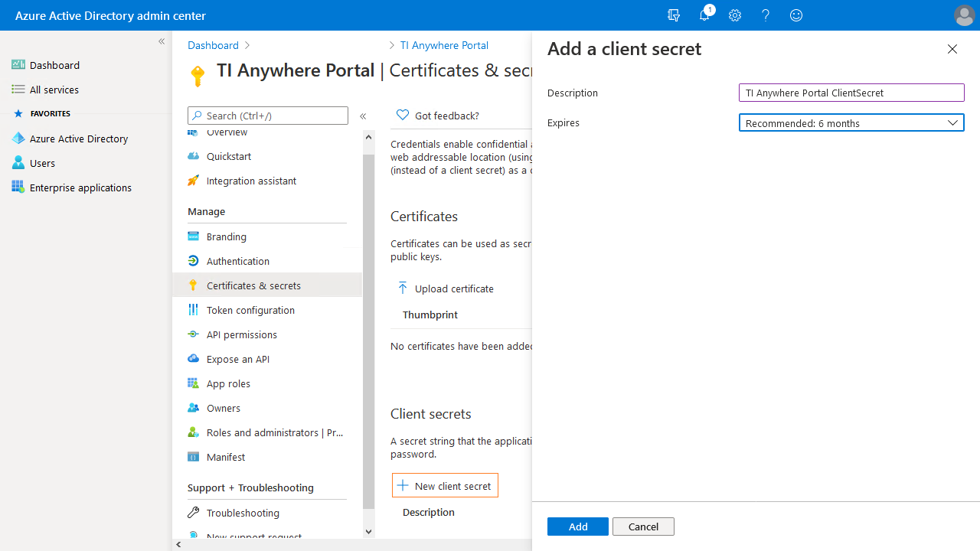
Task: Collapse the app resource menu
Action: (363, 116)
